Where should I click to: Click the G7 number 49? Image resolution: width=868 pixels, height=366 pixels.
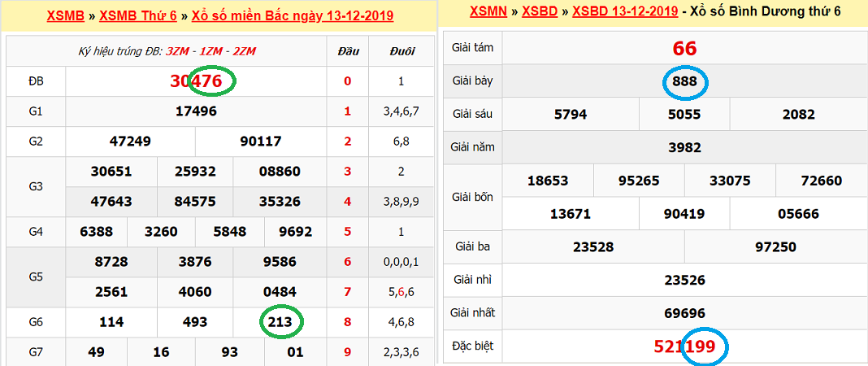[97, 351]
